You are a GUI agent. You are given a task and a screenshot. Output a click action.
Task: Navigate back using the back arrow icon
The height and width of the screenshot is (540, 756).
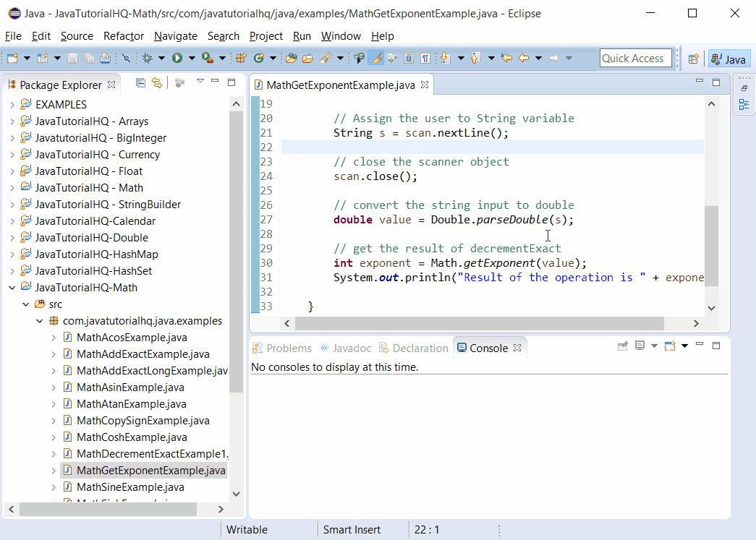click(x=522, y=58)
